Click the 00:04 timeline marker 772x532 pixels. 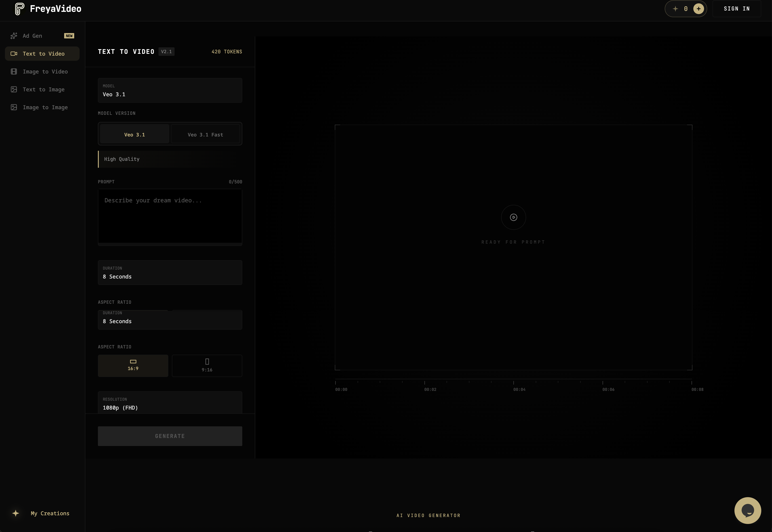[x=519, y=389]
